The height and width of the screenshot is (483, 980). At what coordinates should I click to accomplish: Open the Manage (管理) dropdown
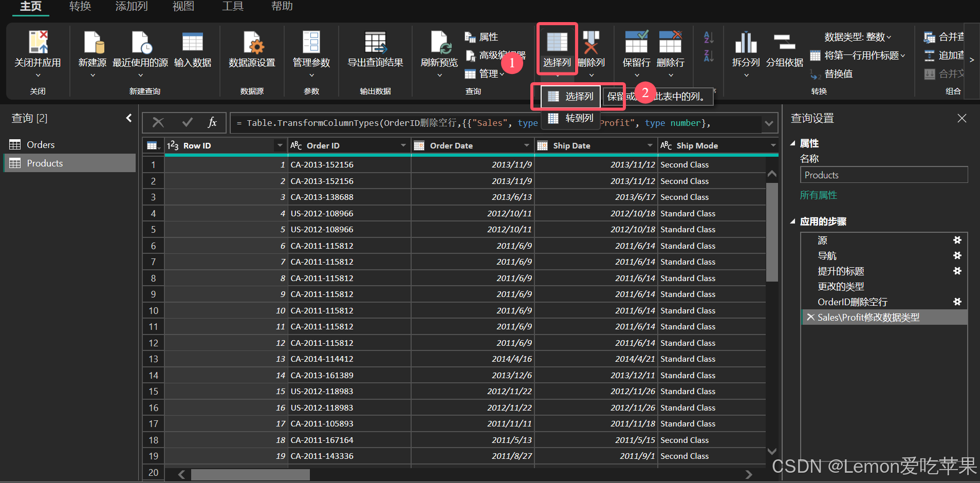(x=484, y=74)
